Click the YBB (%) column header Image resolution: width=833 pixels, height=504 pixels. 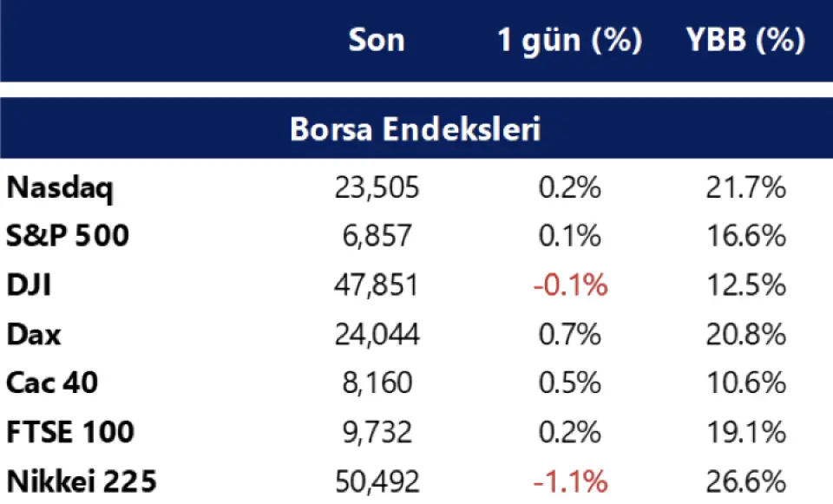point(747,40)
